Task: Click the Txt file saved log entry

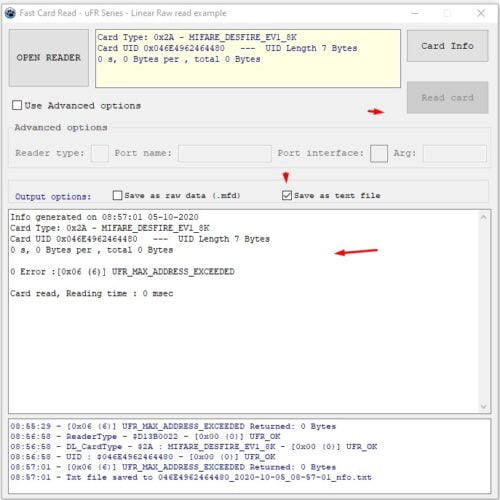Action: point(191,477)
